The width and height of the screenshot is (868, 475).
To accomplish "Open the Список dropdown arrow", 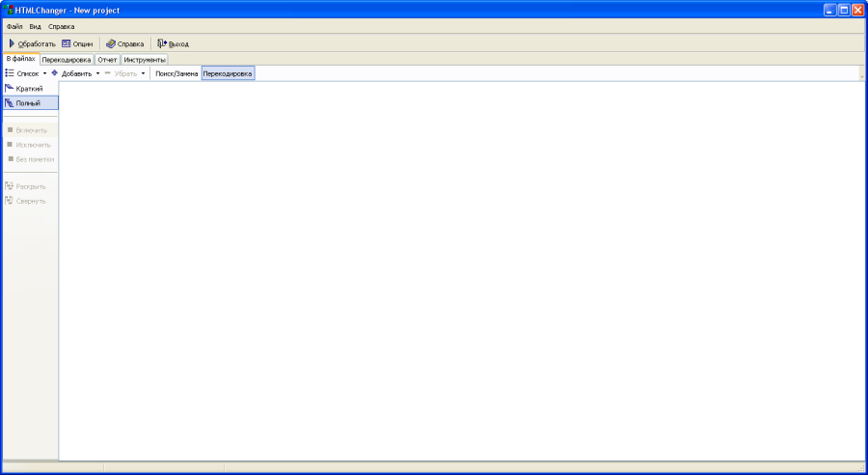I will [x=44, y=73].
